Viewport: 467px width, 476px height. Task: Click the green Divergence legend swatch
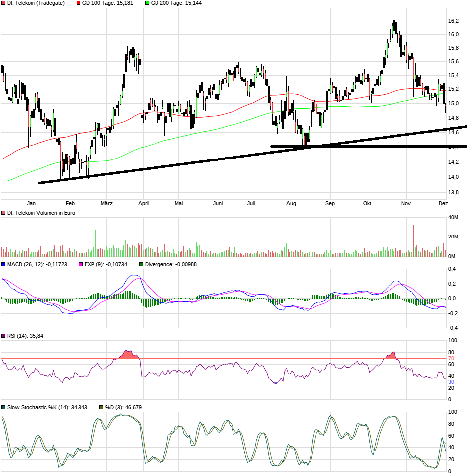141,264
